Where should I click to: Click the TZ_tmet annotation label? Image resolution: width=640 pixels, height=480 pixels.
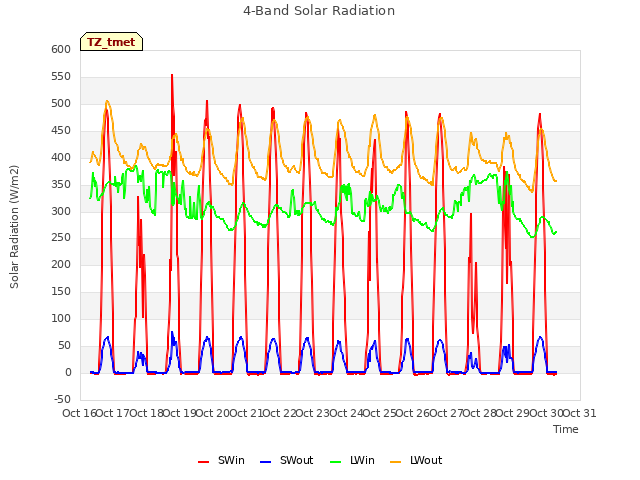pos(111,42)
